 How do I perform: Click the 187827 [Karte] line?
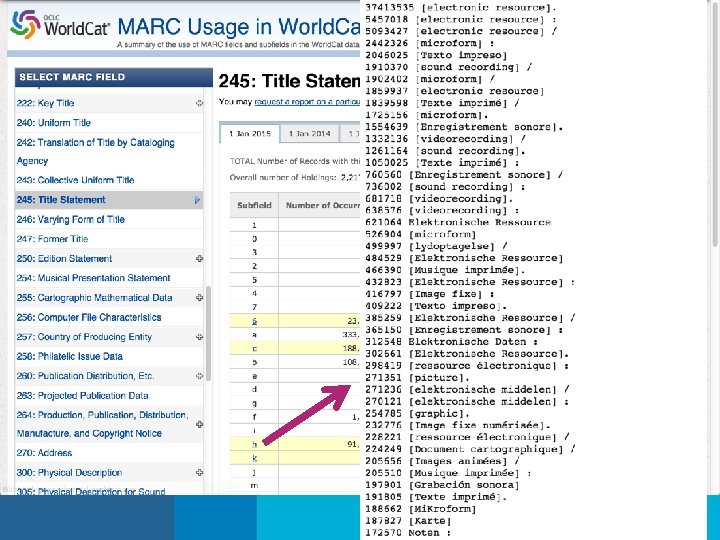[x=408, y=521]
